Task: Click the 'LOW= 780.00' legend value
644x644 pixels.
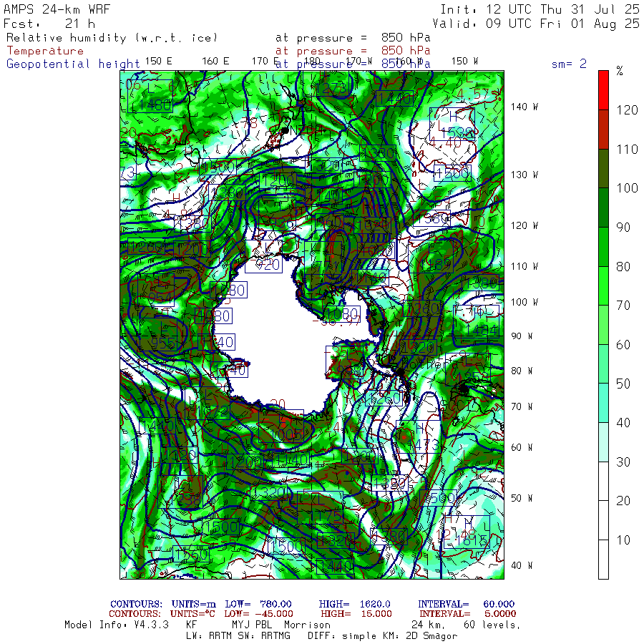Action: (258, 604)
